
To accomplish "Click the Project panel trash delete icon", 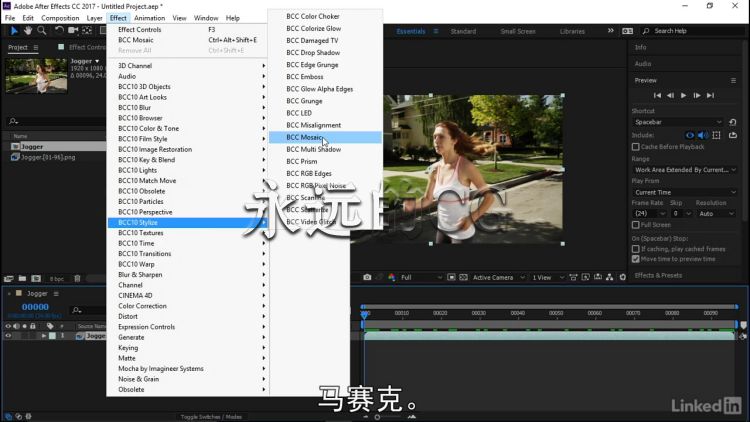I will [x=77, y=278].
